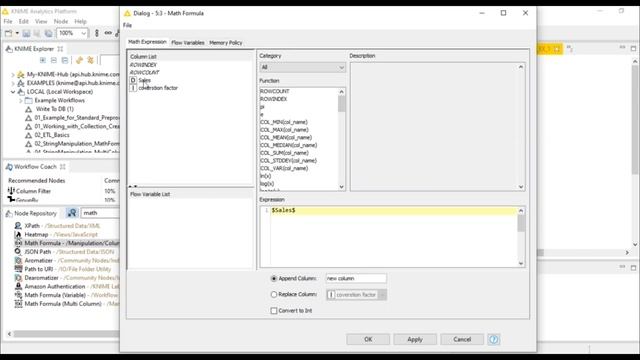Click the integer type icon beside conversion factor

133,88
